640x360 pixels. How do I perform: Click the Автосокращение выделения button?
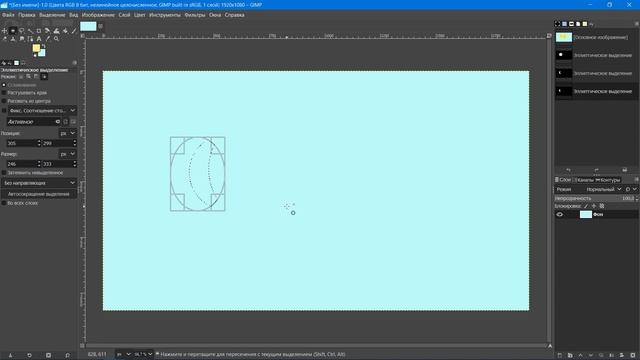click(x=39, y=194)
